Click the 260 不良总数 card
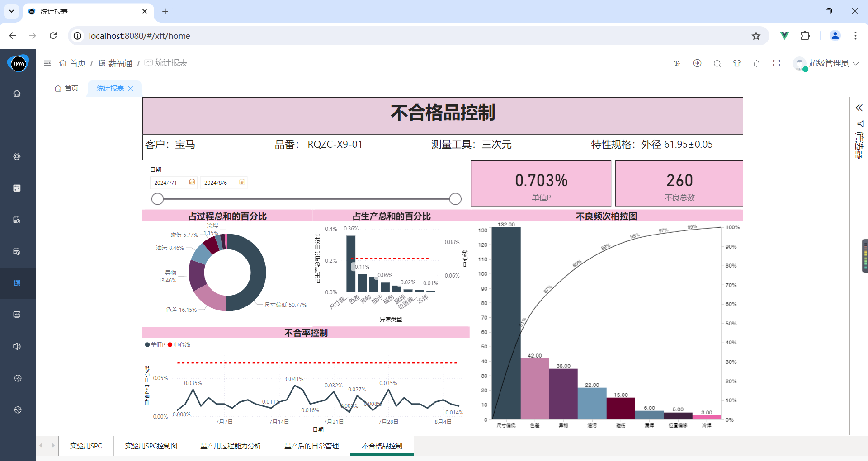Screen dimensions: 868x461 point(679,183)
